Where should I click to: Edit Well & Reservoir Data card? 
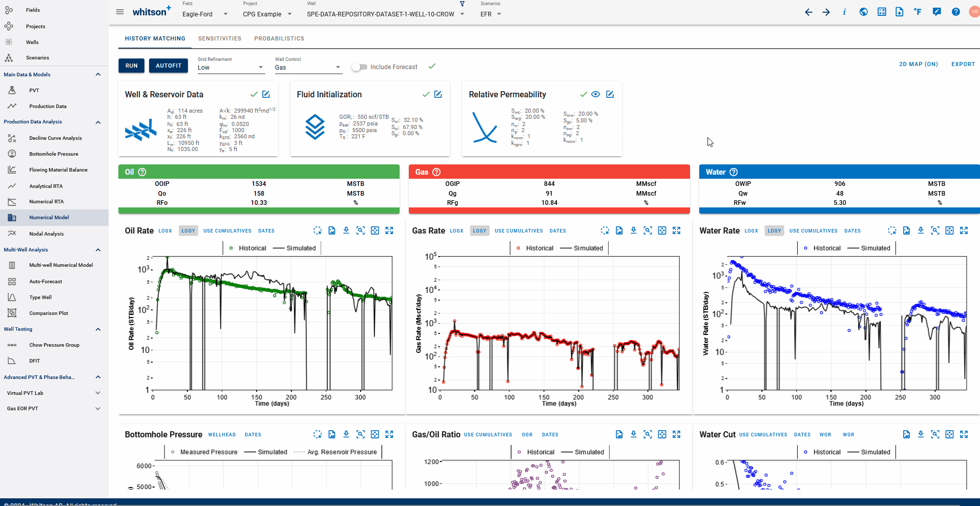pyautogui.click(x=266, y=94)
